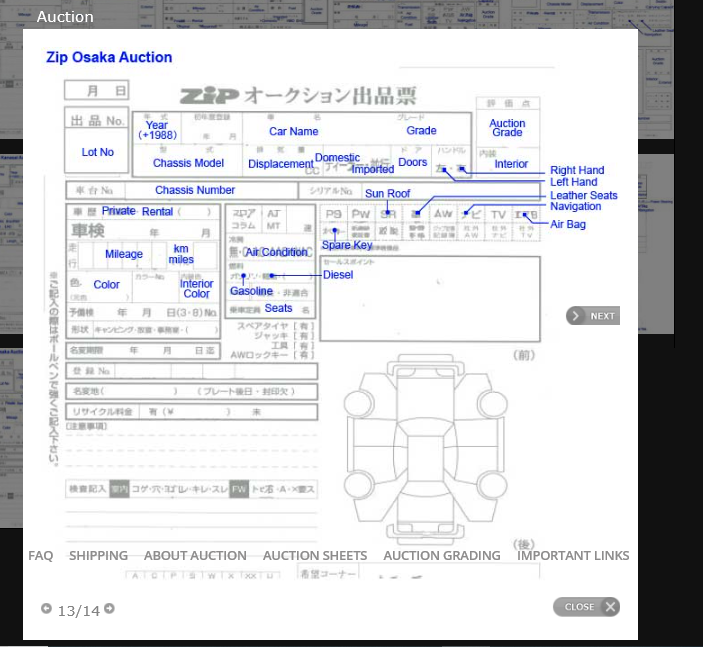Click the NEXT button on the image

click(593, 316)
